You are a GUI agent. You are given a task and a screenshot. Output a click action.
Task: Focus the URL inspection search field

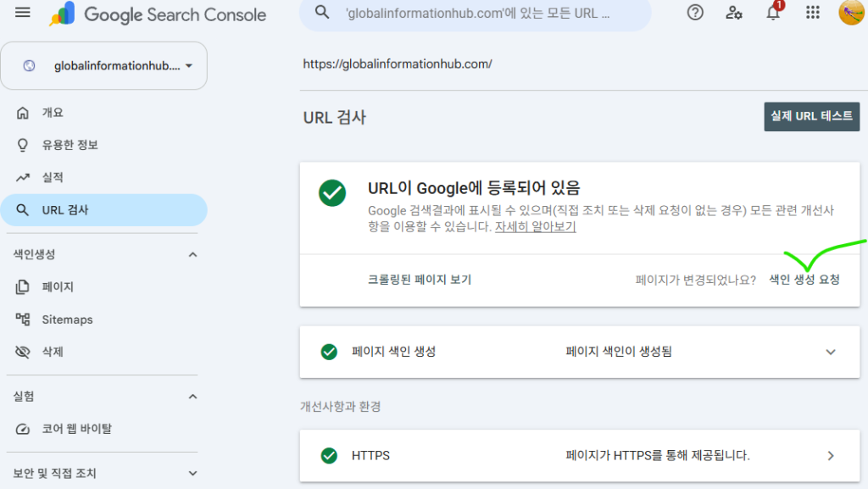[x=476, y=14]
